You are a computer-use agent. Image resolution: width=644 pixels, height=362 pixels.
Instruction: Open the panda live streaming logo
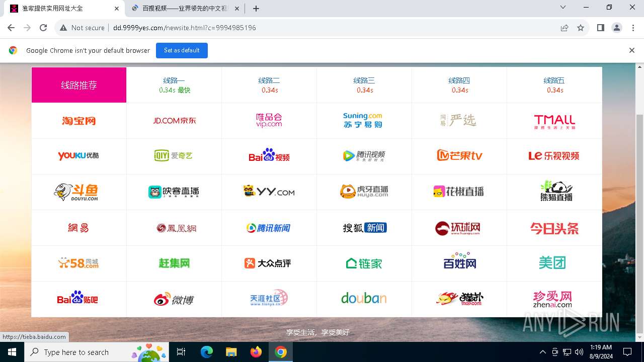tap(556, 191)
